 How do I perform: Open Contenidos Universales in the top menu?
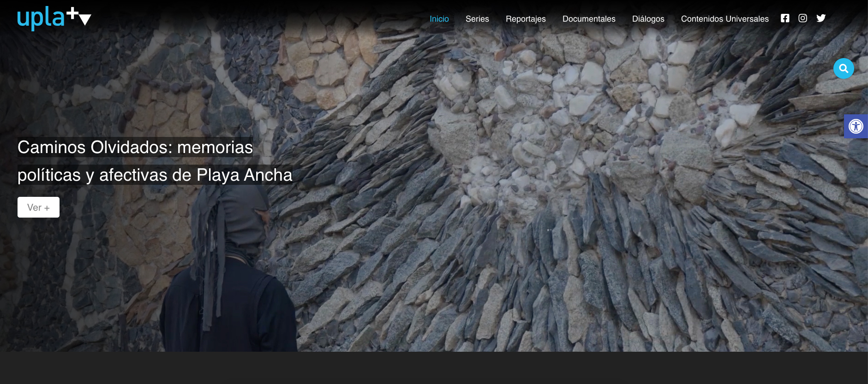[x=724, y=19]
